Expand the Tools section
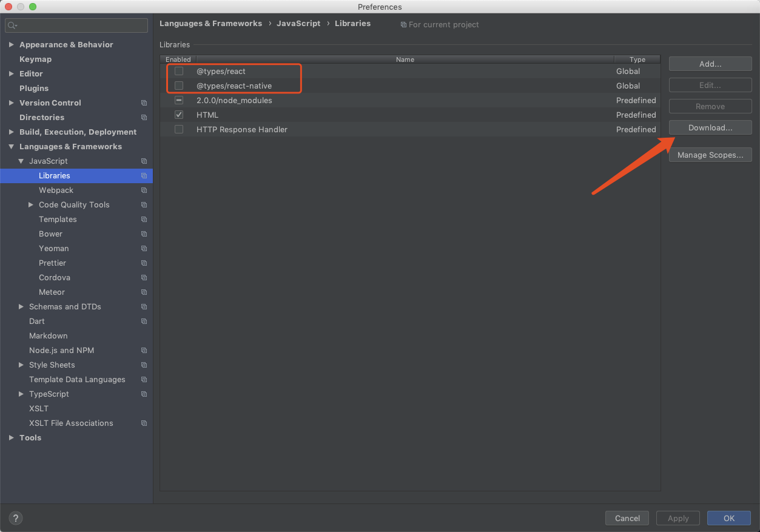 (12, 438)
